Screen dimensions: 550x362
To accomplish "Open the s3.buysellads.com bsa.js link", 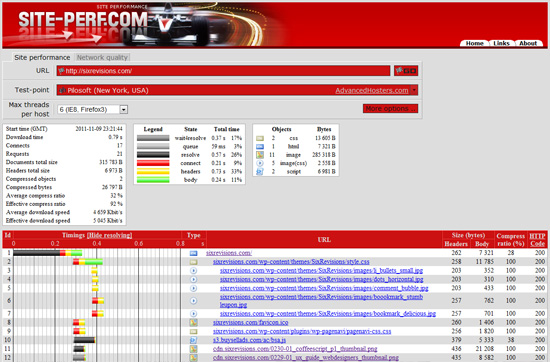I will click(249, 340).
